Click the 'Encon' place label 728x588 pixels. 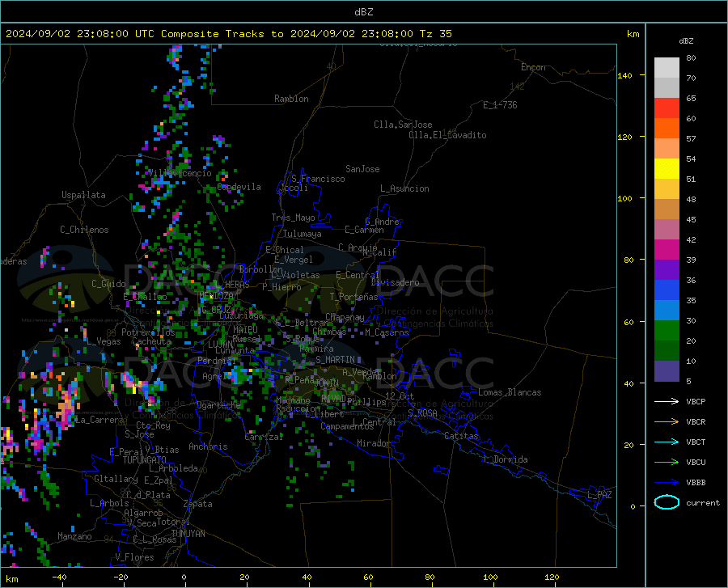click(533, 67)
